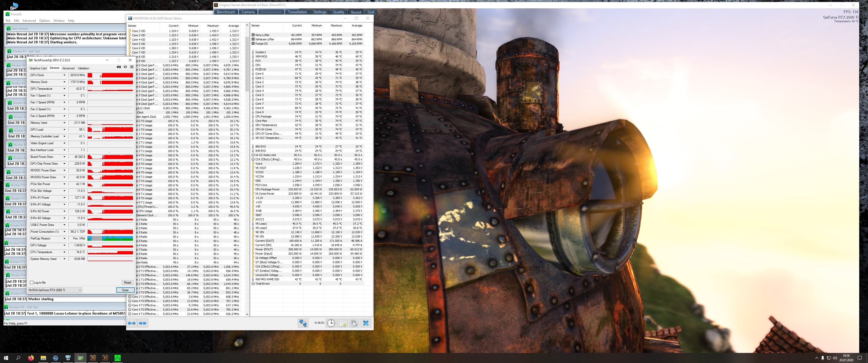Open Prime95 Window menu

(59, 20)
